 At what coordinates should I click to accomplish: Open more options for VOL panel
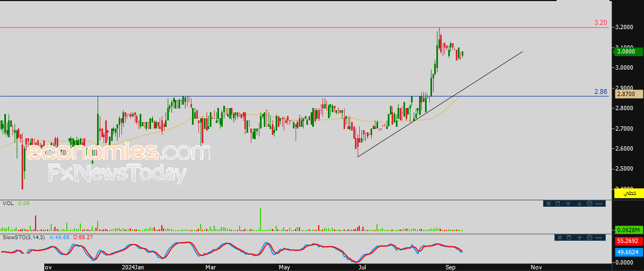pyautogui.click(x=599, y=204)
